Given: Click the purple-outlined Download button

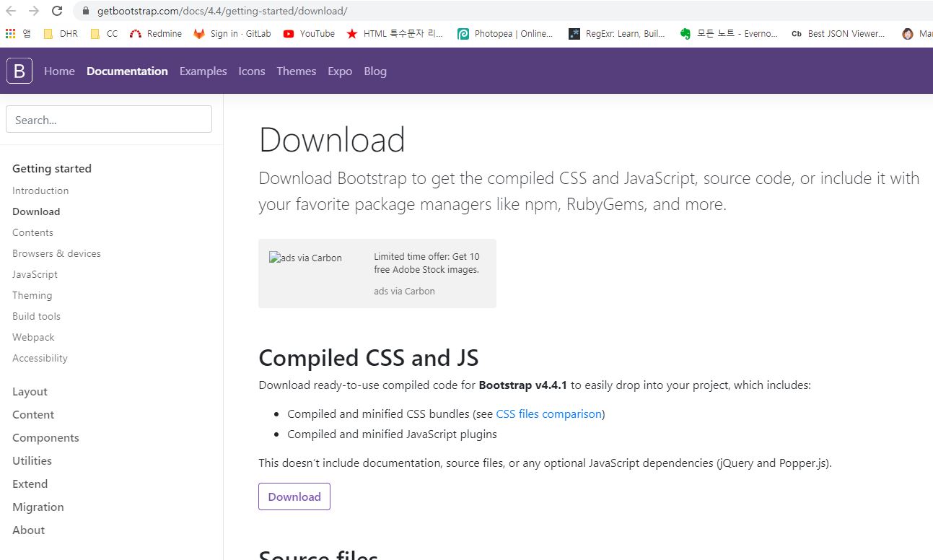Looking at the screenshot, I should 294,496.
